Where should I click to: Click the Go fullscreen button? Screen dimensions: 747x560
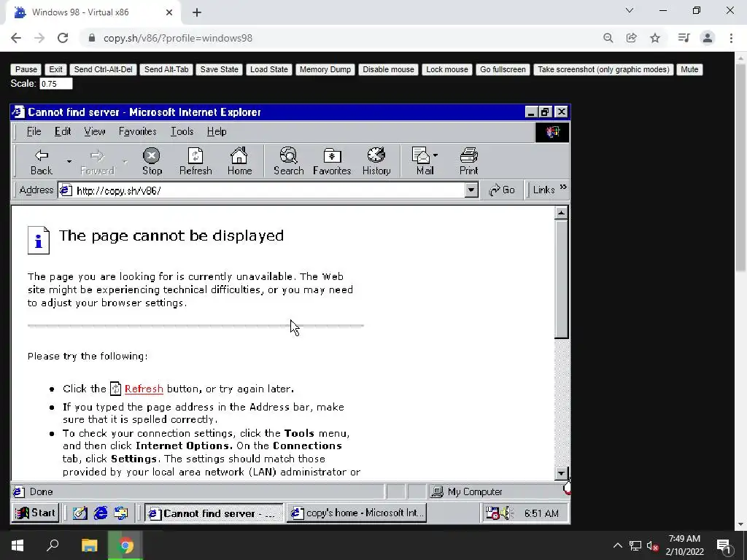click(503, 69)
